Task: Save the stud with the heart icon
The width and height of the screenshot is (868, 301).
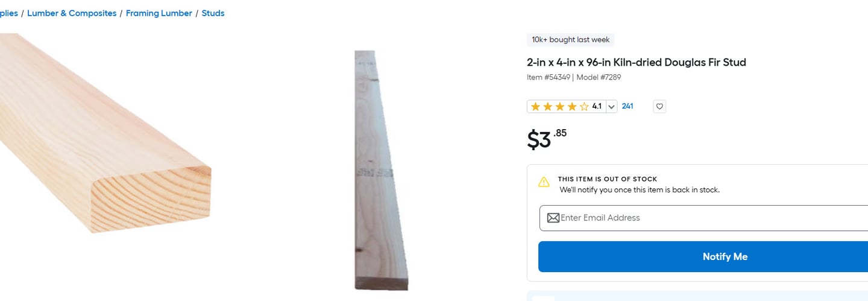Action: click(659, 107)
